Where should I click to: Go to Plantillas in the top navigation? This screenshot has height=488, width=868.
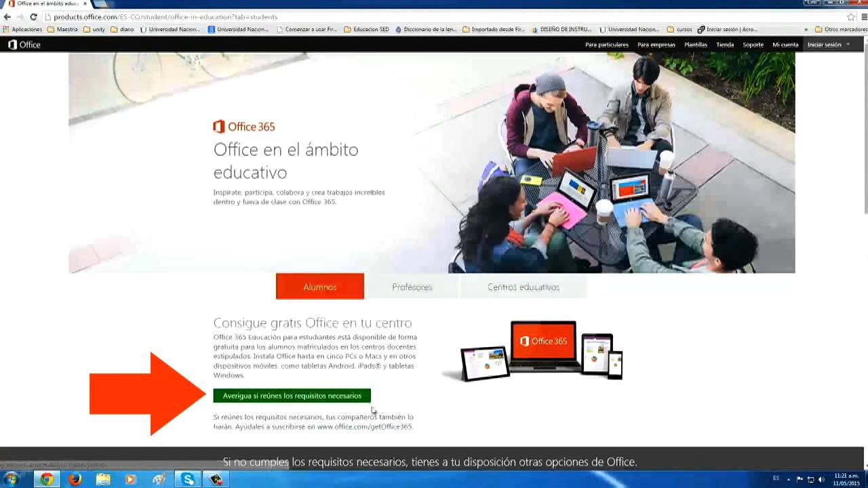(696, 45)
